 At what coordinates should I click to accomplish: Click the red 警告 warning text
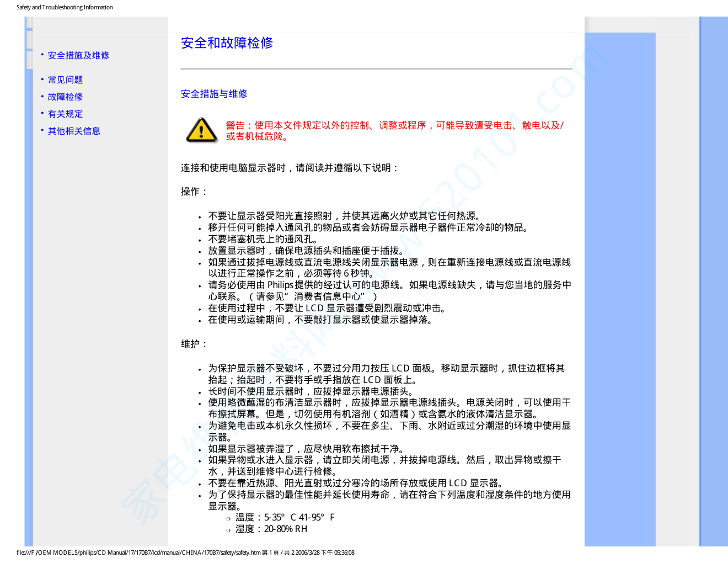pos(394,131)
